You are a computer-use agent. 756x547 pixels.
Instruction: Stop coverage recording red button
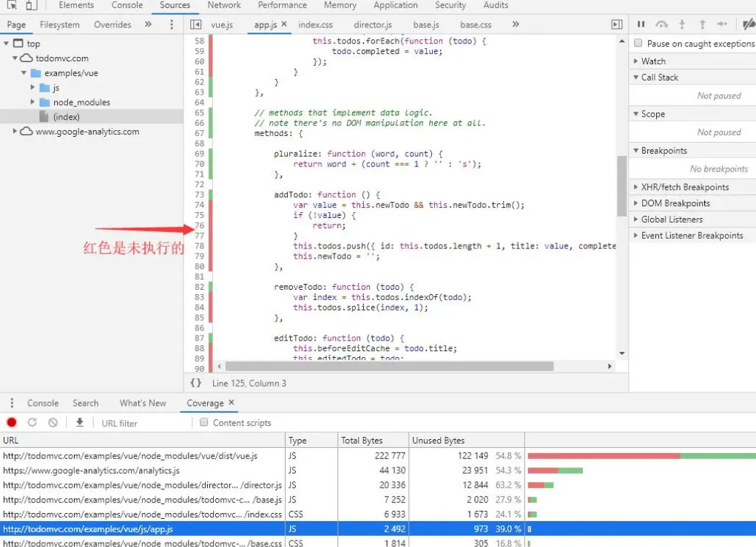(12, 423)
